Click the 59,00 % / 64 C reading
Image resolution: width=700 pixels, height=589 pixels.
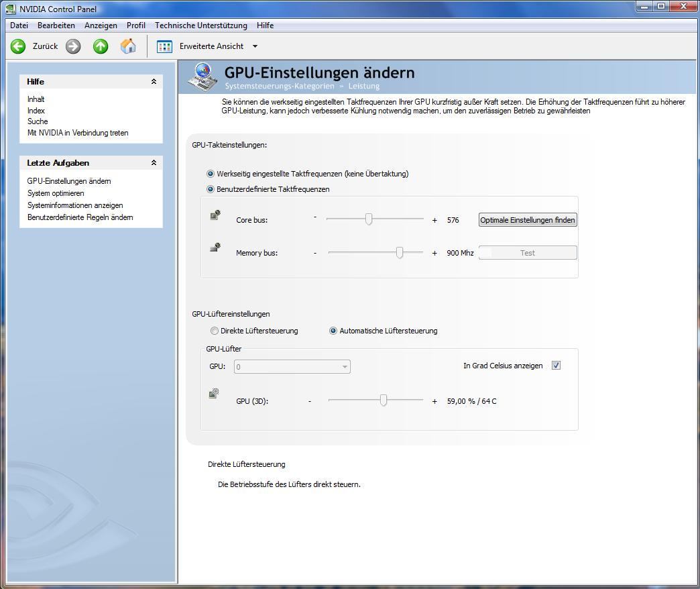click(472, 401)
